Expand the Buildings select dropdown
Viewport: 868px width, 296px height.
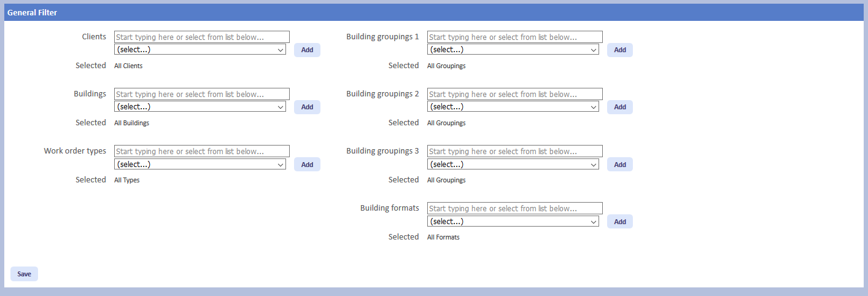200,107
